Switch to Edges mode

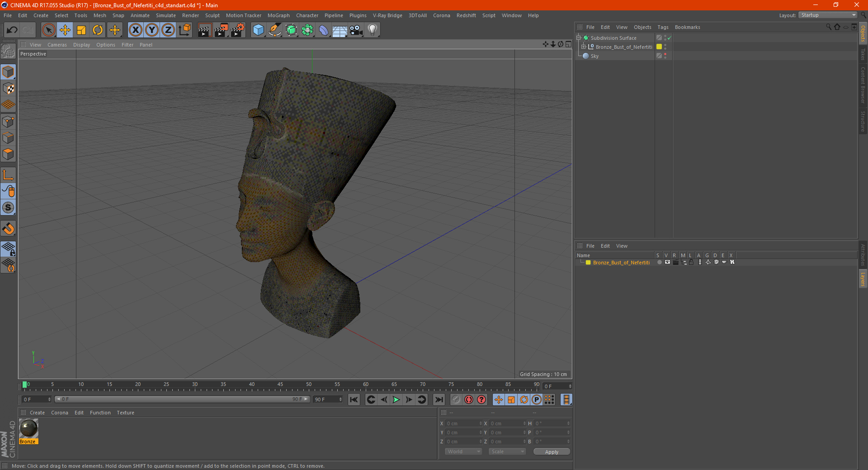pyautogui.click(x=8, y=138)
